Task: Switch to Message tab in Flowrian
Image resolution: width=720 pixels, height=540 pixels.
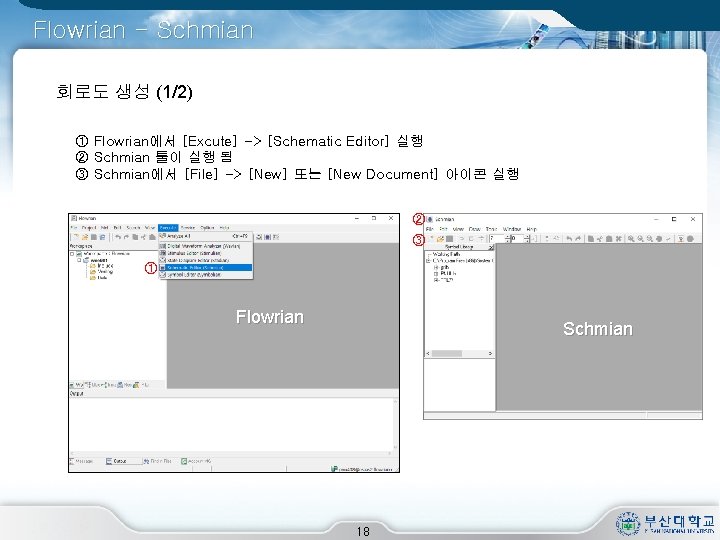Action: [x=81, y=461]
